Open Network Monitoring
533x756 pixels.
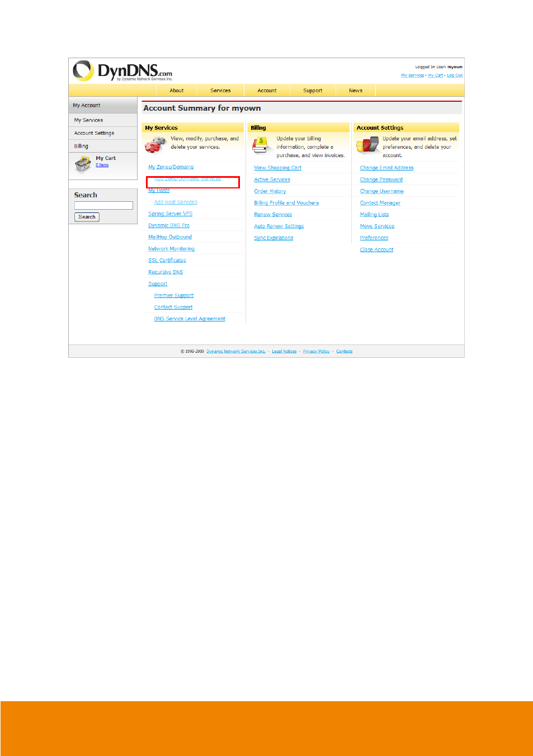[172, 249]
